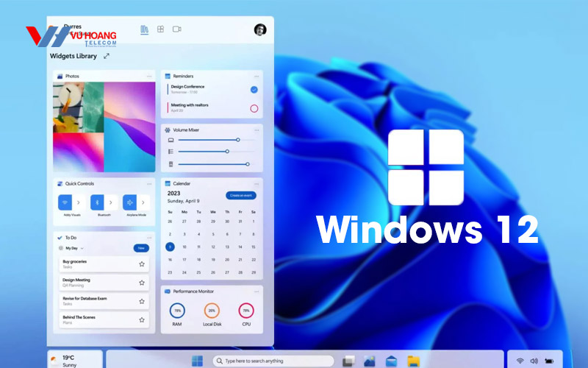Viewport: 588px width, 368px height.
Task: Click the Wi-Fi icon in the system tray
Action: pos(520,361)
